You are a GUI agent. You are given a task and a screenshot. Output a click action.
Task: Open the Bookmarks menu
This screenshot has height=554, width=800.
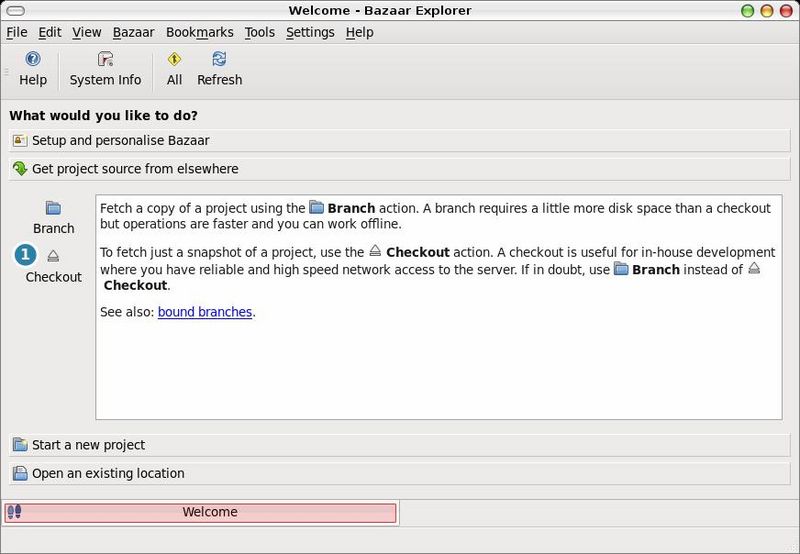pyautogui.click(x=199, y=32)
